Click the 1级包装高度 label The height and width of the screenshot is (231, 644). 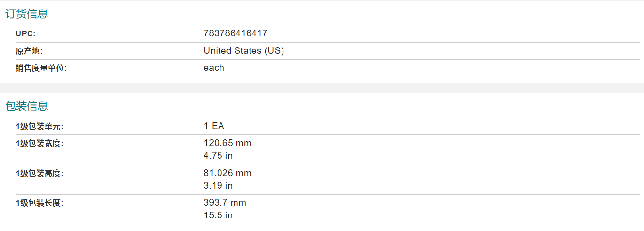tap(39, 173)
